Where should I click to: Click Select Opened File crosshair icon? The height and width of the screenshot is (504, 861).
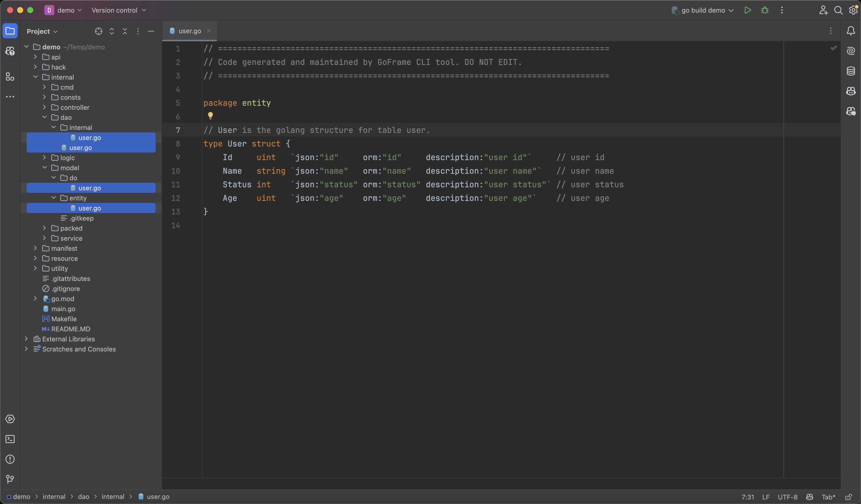tap(98, 31)
